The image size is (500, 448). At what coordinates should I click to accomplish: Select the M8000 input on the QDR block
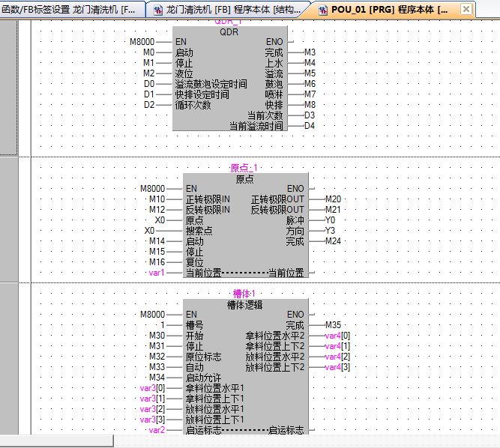point(145,43)
